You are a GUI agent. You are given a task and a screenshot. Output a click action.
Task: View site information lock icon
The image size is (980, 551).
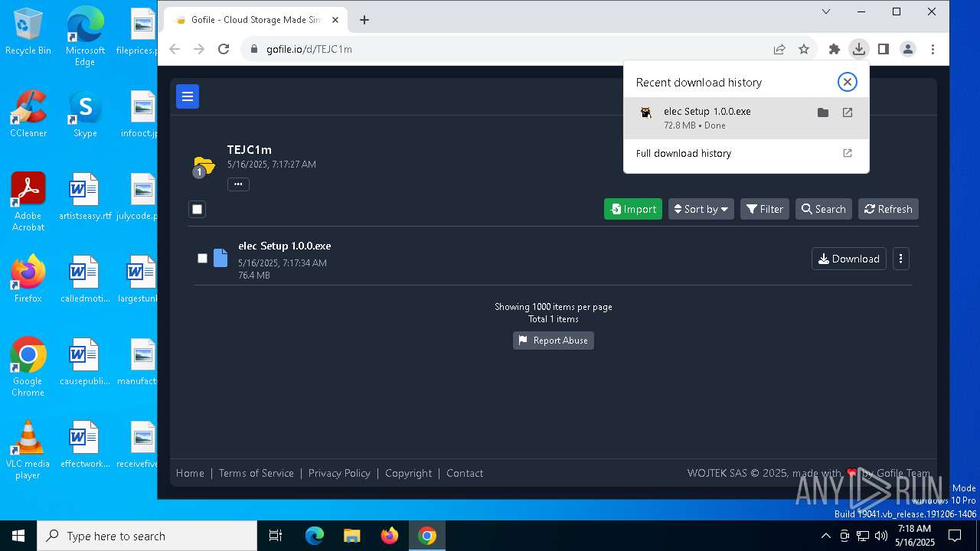[254, 49]
